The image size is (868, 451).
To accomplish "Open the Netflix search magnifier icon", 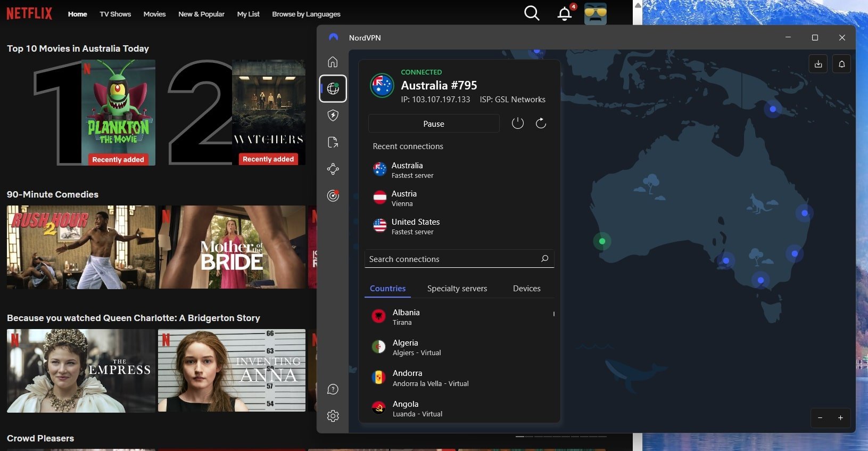I will coord(532,13).
